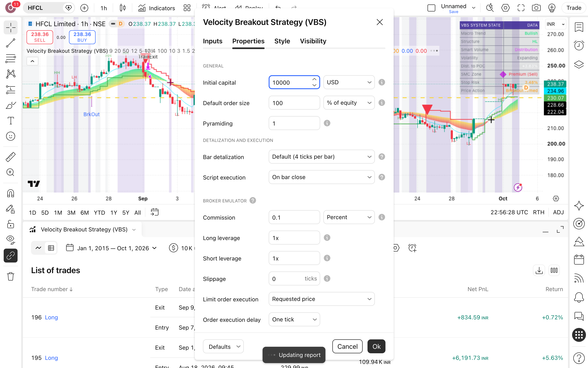The width and height of the screenshot is (588, 368).
Task: Toggle the ADJ price adjustment
Action: [x=558, y=212]
